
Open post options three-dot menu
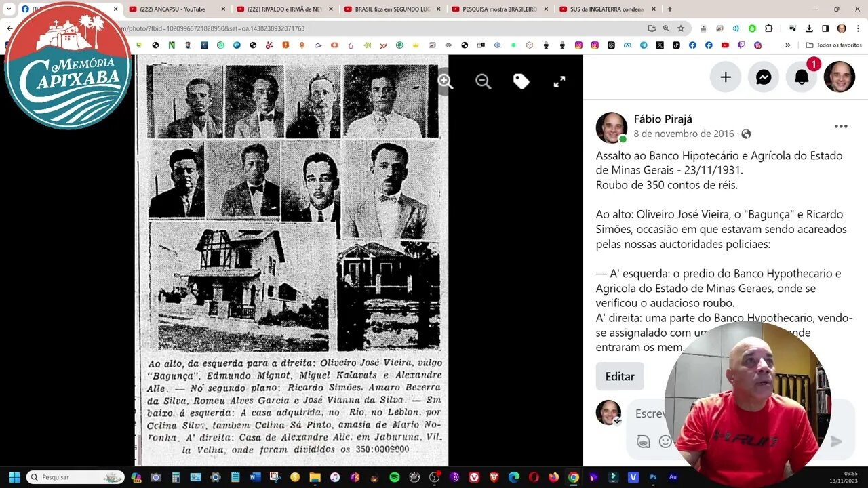[841, 126]
